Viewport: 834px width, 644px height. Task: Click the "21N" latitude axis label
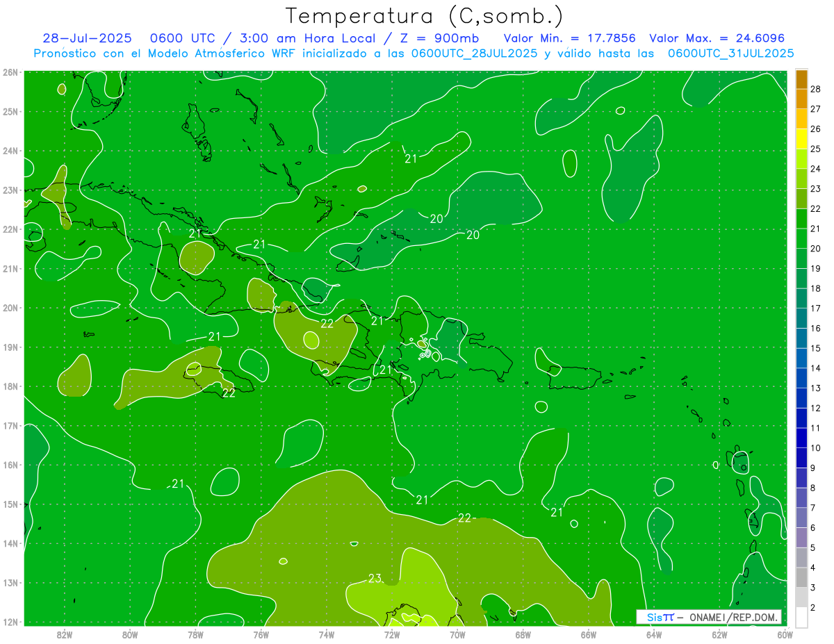10,269
